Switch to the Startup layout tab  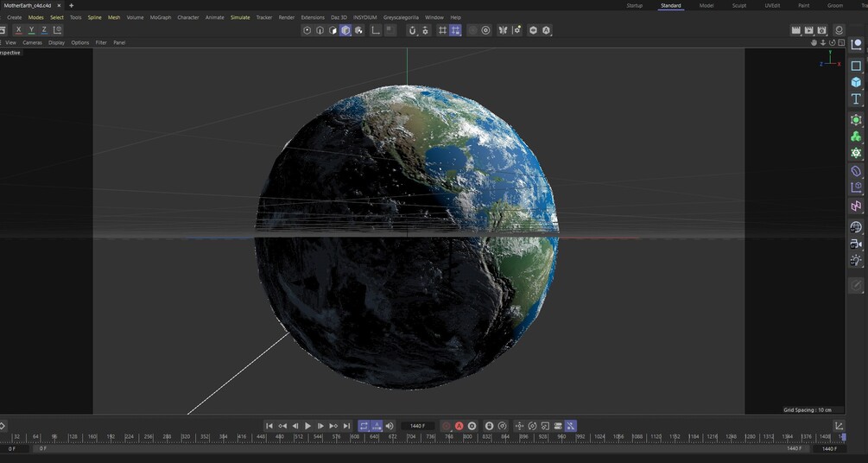(x=635, y=5)
